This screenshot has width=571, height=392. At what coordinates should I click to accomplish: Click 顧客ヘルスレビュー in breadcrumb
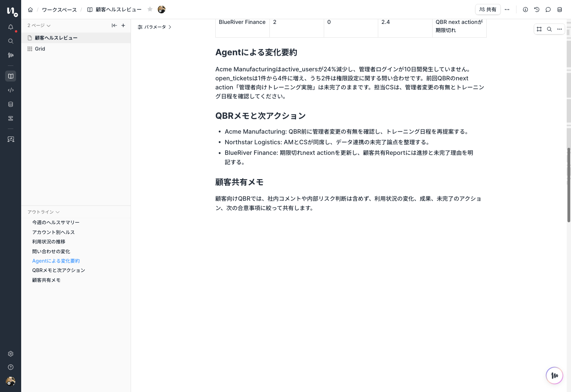118,9
